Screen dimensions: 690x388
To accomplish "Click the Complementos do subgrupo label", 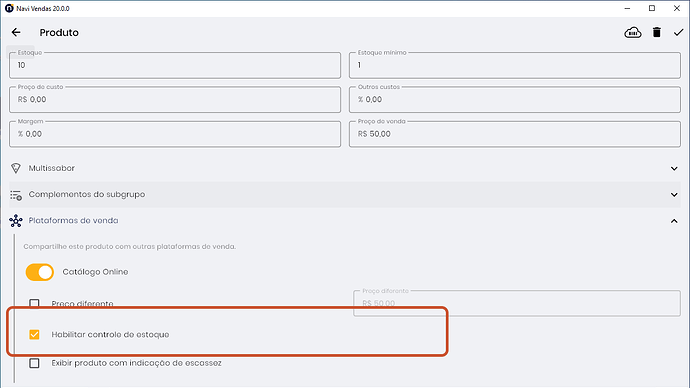I will [x=87, y=194].
